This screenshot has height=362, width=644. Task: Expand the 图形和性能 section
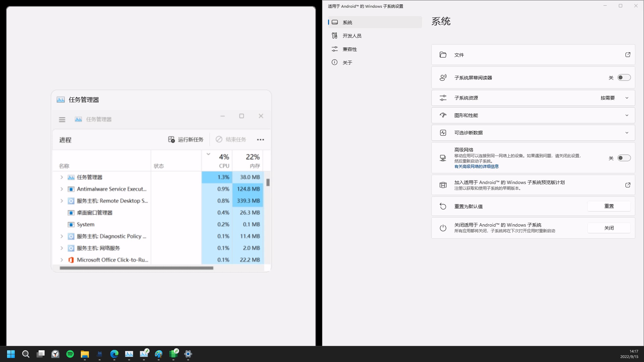coord(627,115)
